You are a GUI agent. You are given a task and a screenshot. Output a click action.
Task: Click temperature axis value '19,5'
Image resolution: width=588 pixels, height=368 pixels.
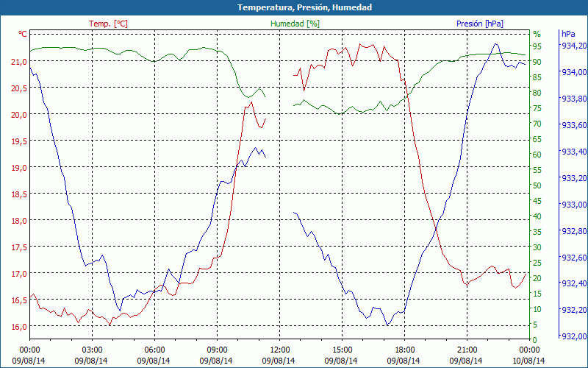[x=19, y=141]
